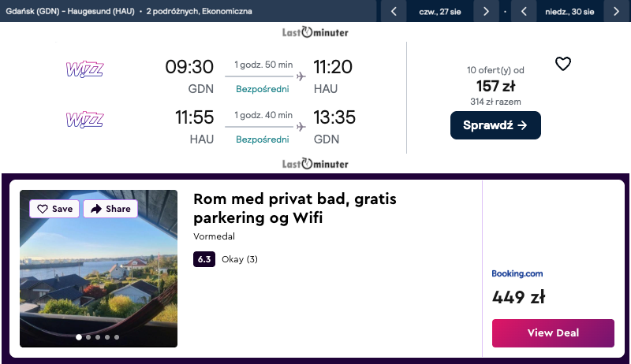Click the Booking.com logo
631x364 pixels.
[517, 273]
